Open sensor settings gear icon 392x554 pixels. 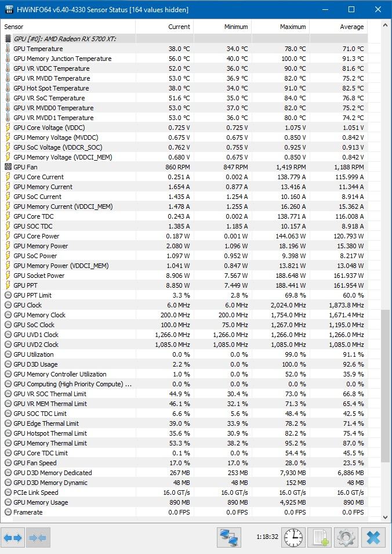click(x=346, y=538)
